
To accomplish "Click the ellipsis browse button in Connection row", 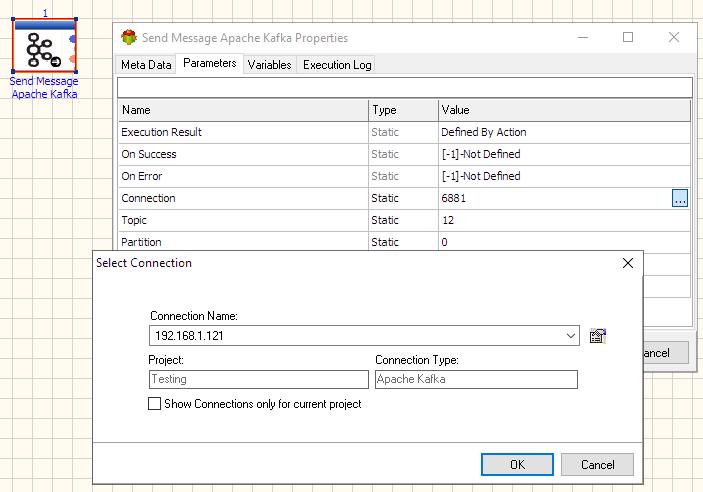I will (680, 198).
